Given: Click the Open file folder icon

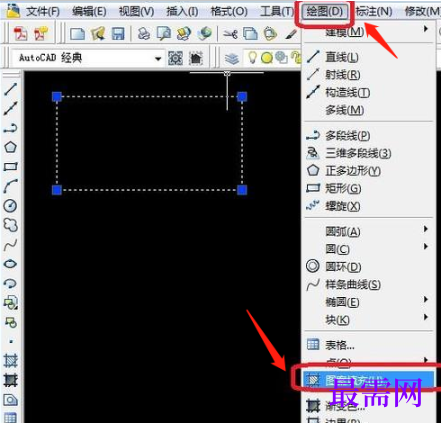Looking at the screenshot, I should [98, 34].
